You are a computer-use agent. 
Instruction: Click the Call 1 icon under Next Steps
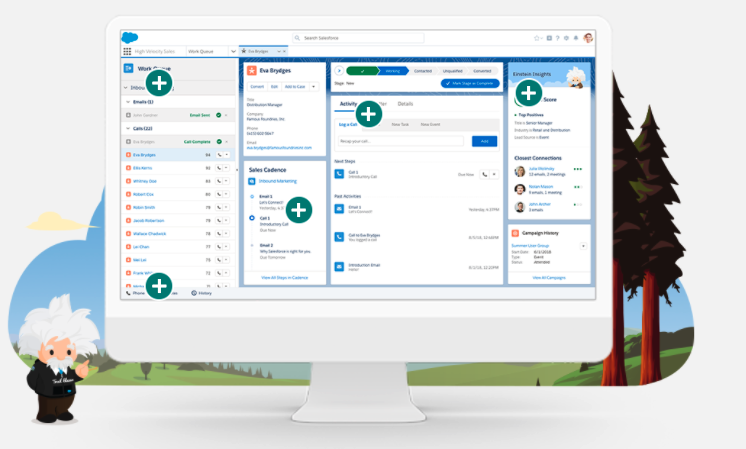(x=339, y=174)
